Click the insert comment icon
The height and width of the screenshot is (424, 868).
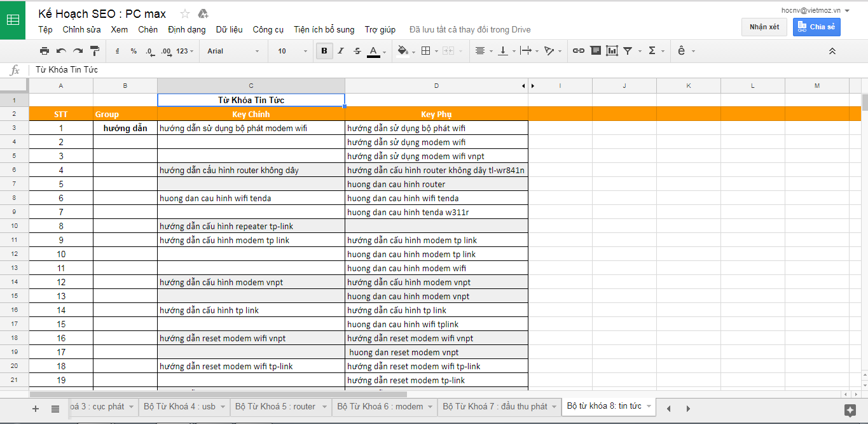[x=595, y=51]
